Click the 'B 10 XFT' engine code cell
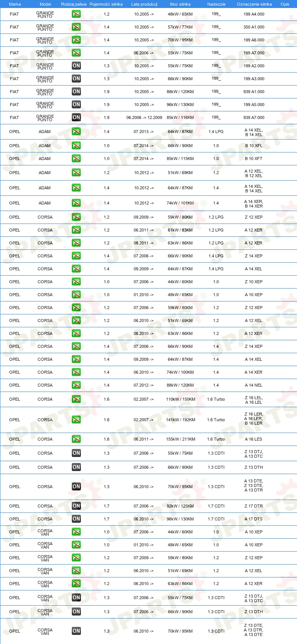 click(254, 159)
